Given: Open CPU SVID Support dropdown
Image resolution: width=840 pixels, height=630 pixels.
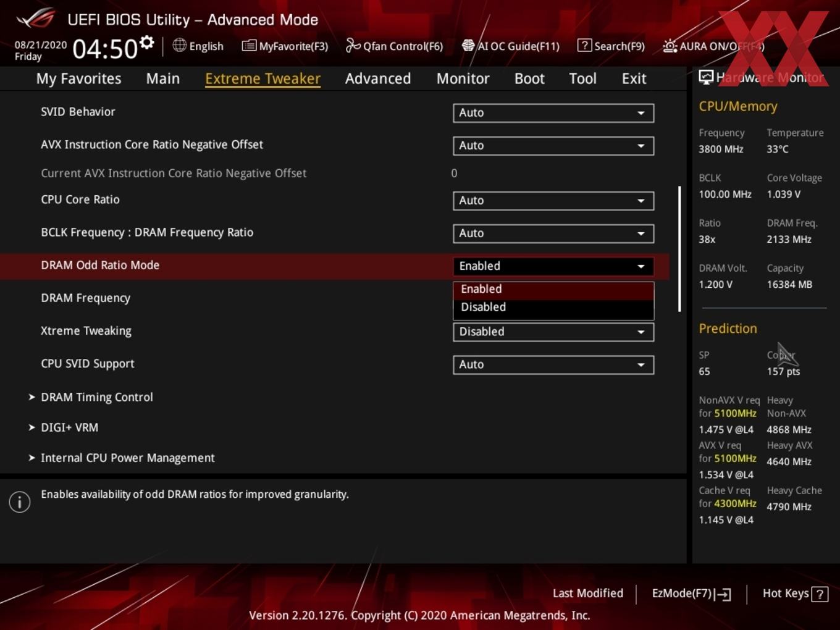Looking at the screenshot, I should click(x=553, y=364).
